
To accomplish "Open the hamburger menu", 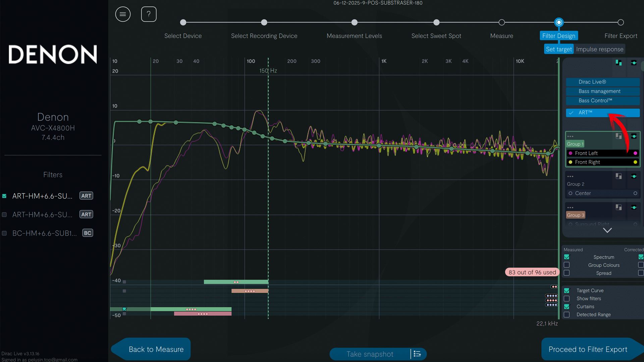I will [x=123, y=14].
